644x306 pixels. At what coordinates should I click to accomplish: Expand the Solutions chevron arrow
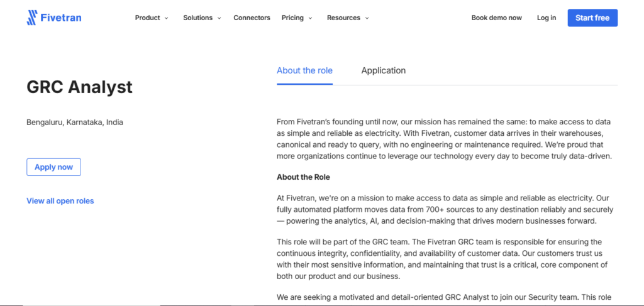pos(219,18)
